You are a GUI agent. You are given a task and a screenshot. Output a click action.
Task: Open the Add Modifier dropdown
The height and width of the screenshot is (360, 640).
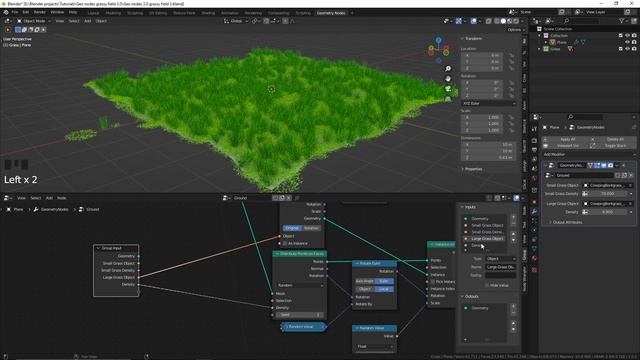tap(589, 154)
